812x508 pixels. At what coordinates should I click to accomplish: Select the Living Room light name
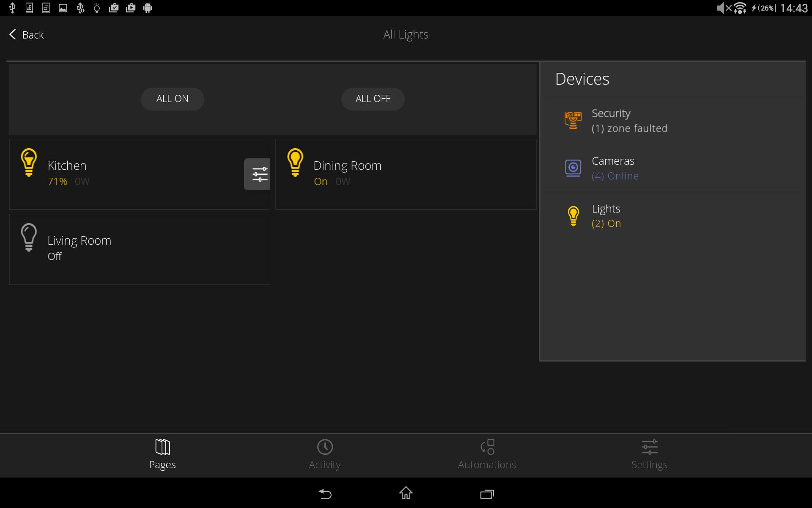pos(79,241)
